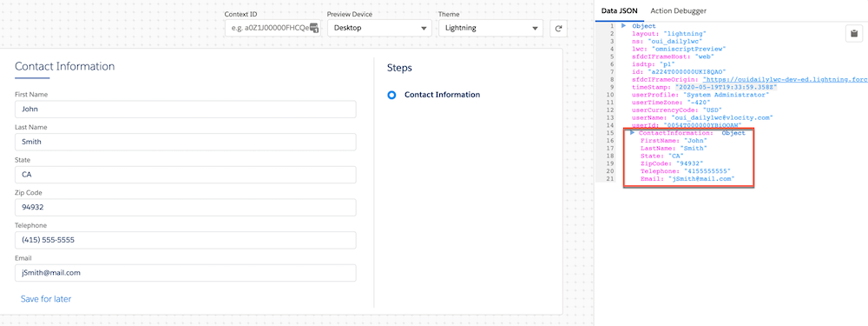Click the sfdcIFrameHost "web" line
This screenshot has height=326, width=868.
click(674, 57)
